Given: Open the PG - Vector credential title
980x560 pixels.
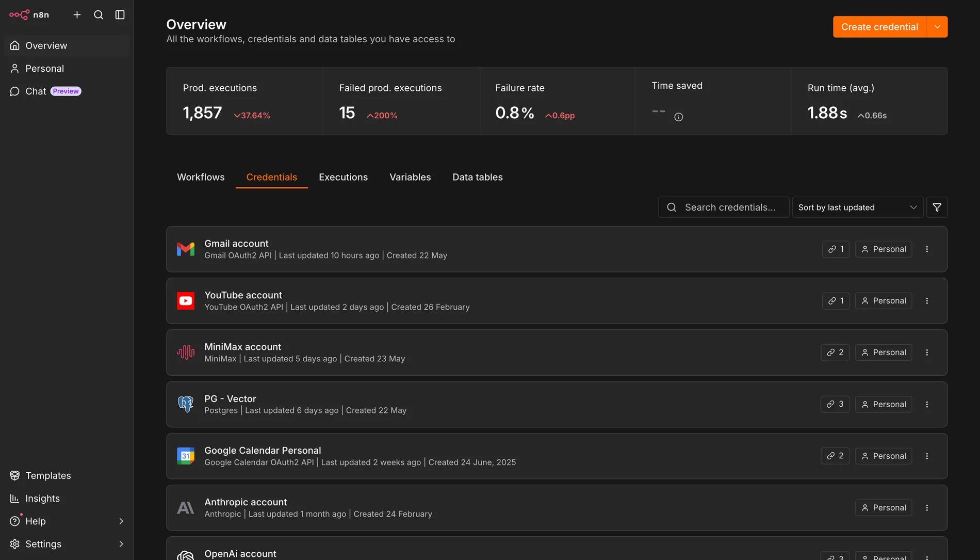Looking at the screenshot, I should coord(230,399).
